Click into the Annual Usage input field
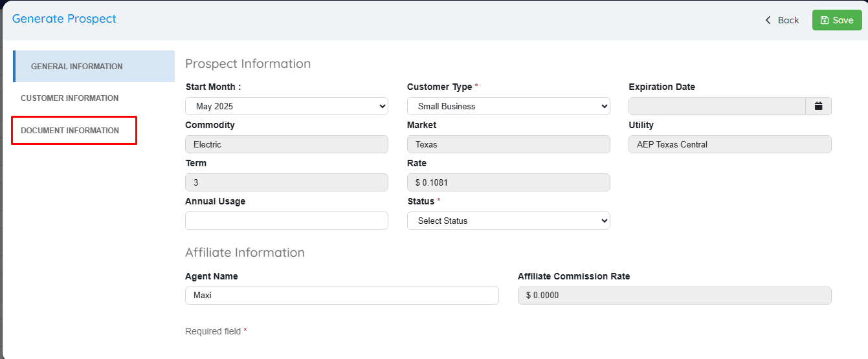Screen dimensions: 868x359 point(286,221)
